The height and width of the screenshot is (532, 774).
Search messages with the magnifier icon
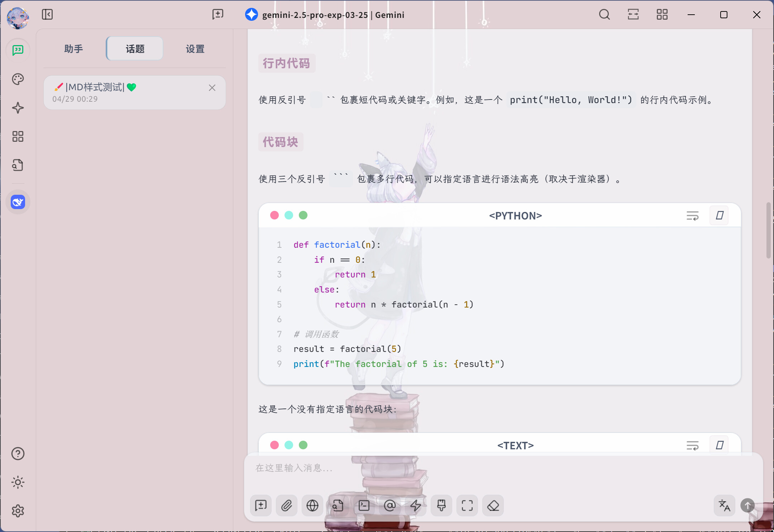[605, 15]
